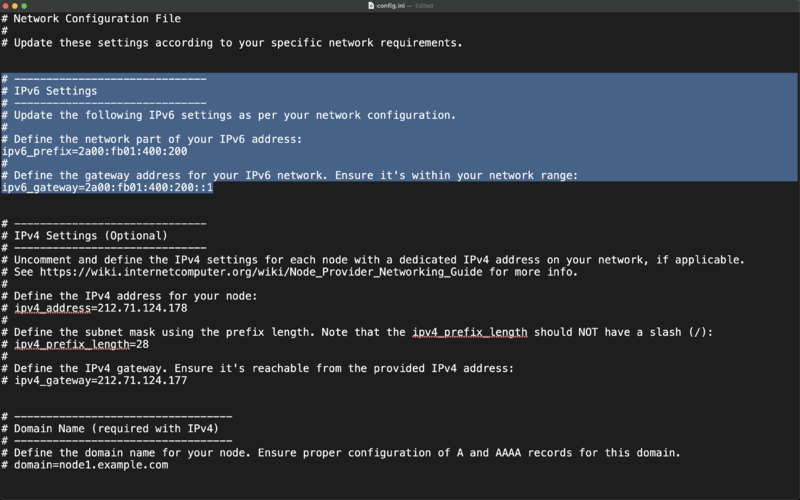Screen dimensions: 800x500
Task: Click the domain=node1.example.com line
Action: pos(91,465)
